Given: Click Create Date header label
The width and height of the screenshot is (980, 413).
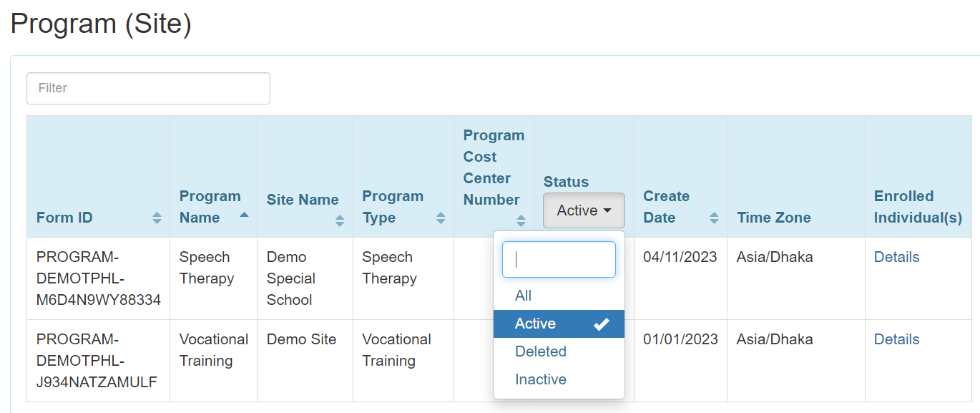Looking at the screenshot, I should click(x=666, y=207).
